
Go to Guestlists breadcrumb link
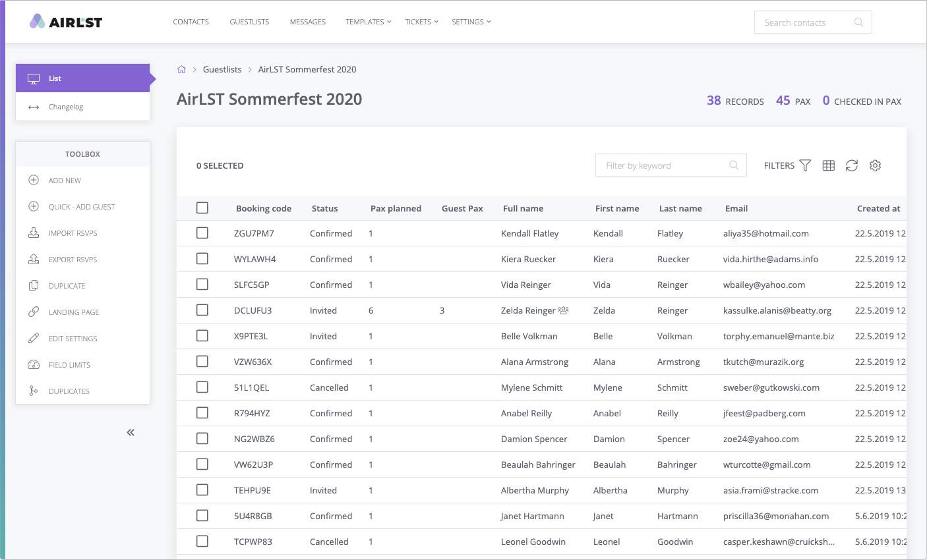pyautogui.click(x=222, y=69)
